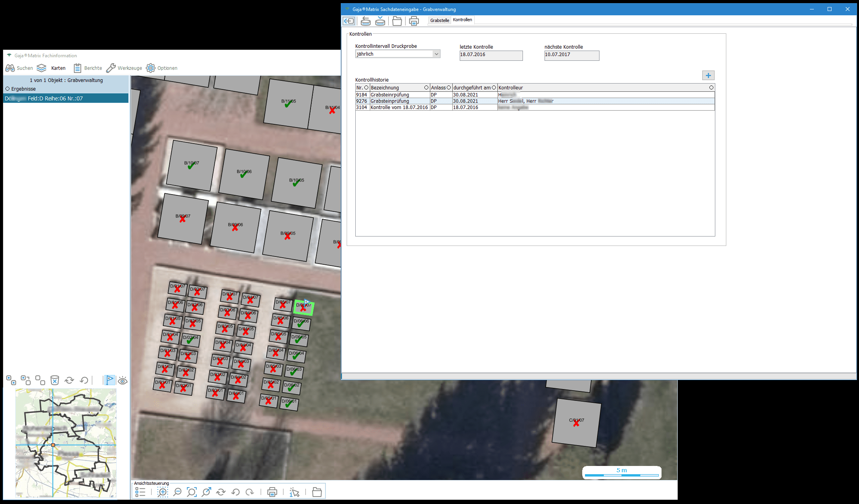859x504 pixels.
Task: Click the nächste Kontrolle date field
Action: [x=571, y=55]
